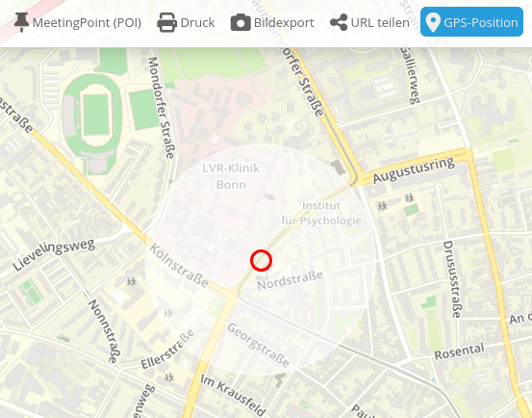The height and width of the screenshot is (418, 532).
Task: Click the printer Druck icon
Action: click(x=167, y=23)
